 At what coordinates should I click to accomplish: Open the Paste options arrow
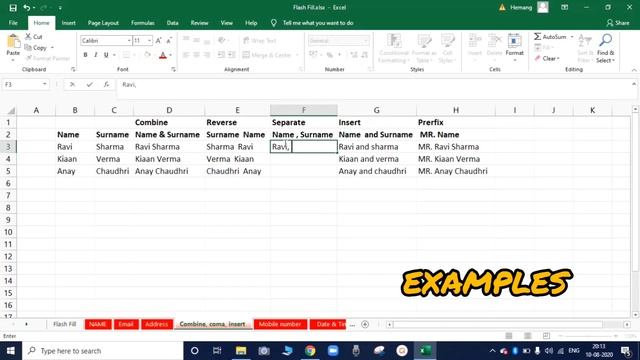[x=13, y=60]
